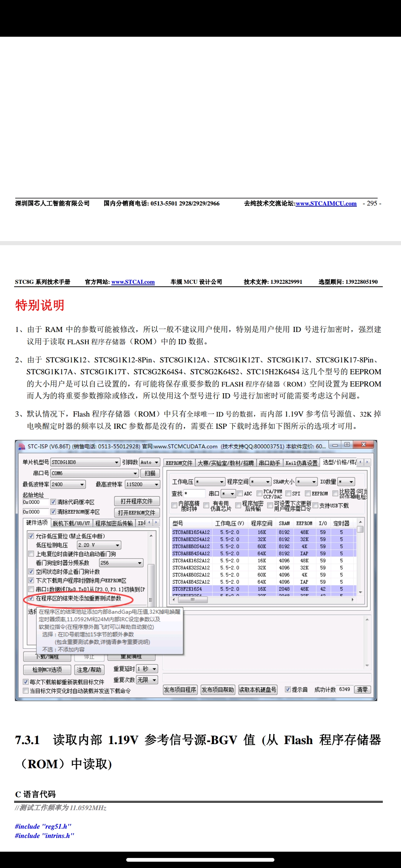Click up arrow of chip table scrollbar
Image resolution: width=401 pixels, height=868 pixels.
360,522
